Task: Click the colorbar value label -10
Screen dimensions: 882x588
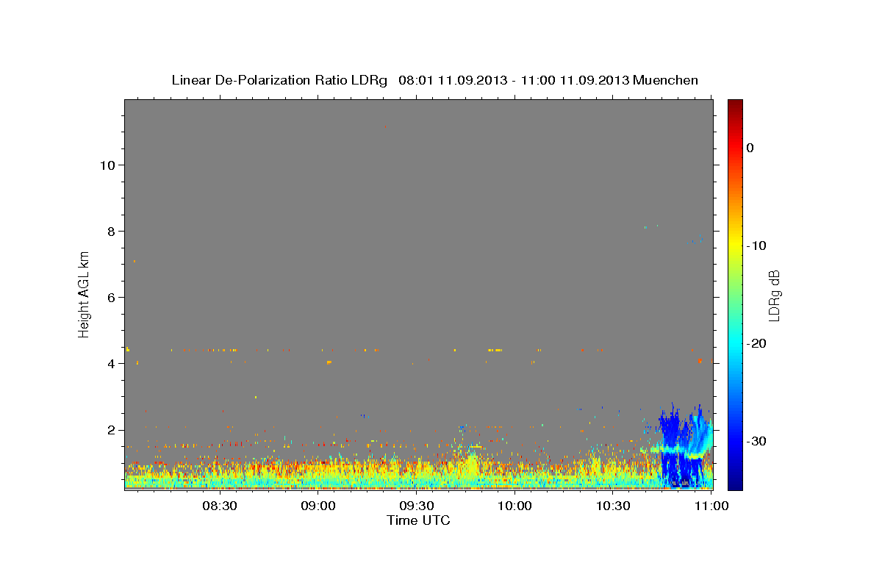Action: point(758,245)
